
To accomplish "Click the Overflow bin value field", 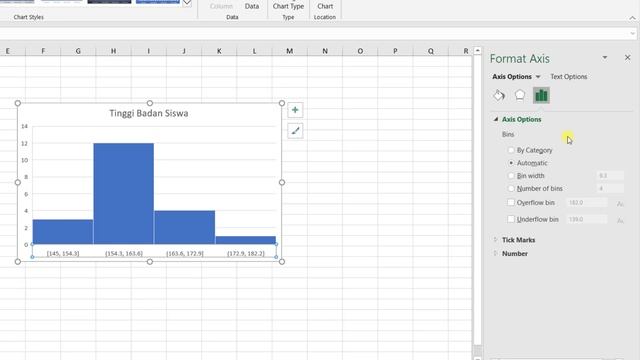I will tap(587, 202).
